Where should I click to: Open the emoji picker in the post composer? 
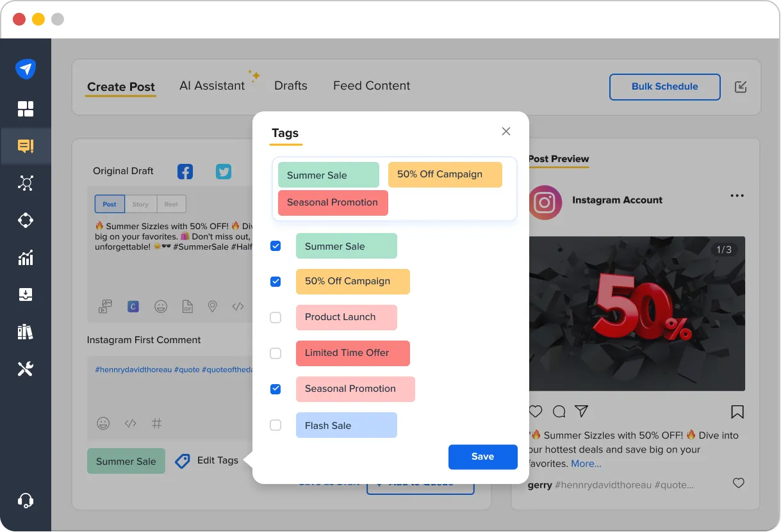(x=161, y=306)
